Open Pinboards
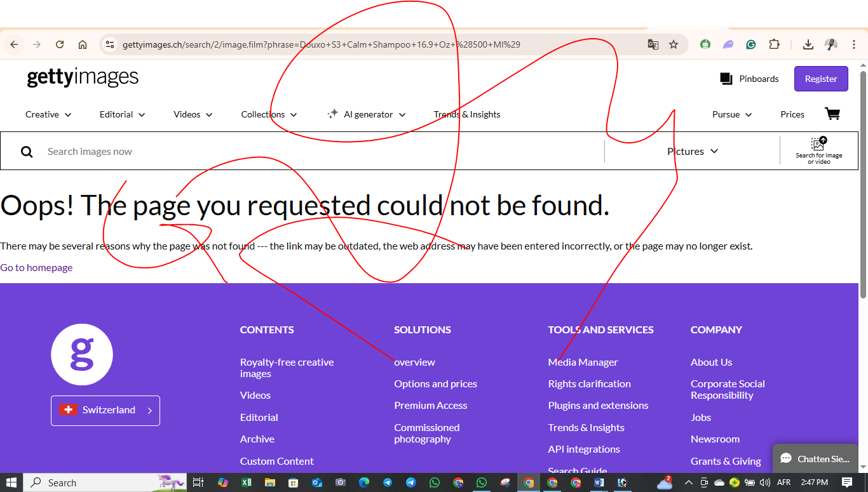This screenshot has width=868, height=492. 749,79
